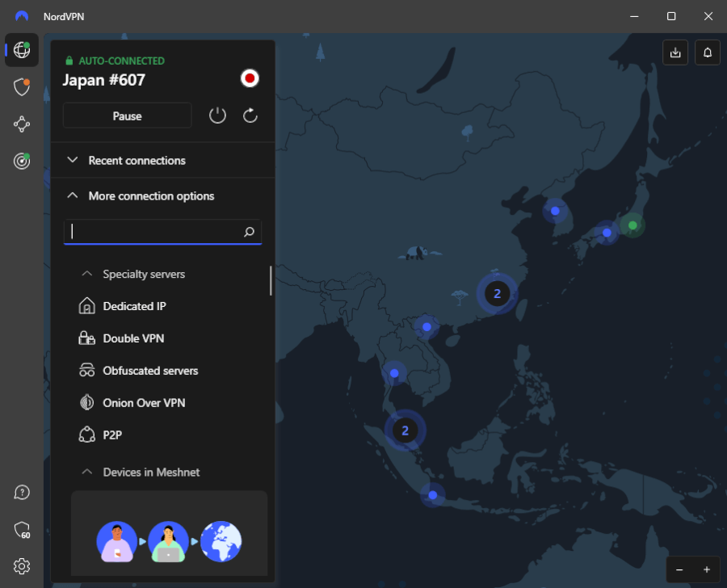Open Settings gear icon
Viewport: 727px width, 588px height.
(22, 566)
